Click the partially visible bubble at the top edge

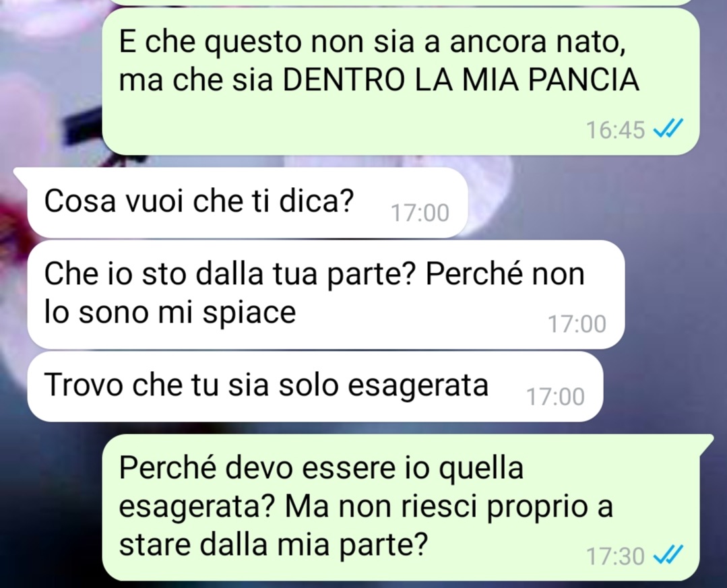401,2
